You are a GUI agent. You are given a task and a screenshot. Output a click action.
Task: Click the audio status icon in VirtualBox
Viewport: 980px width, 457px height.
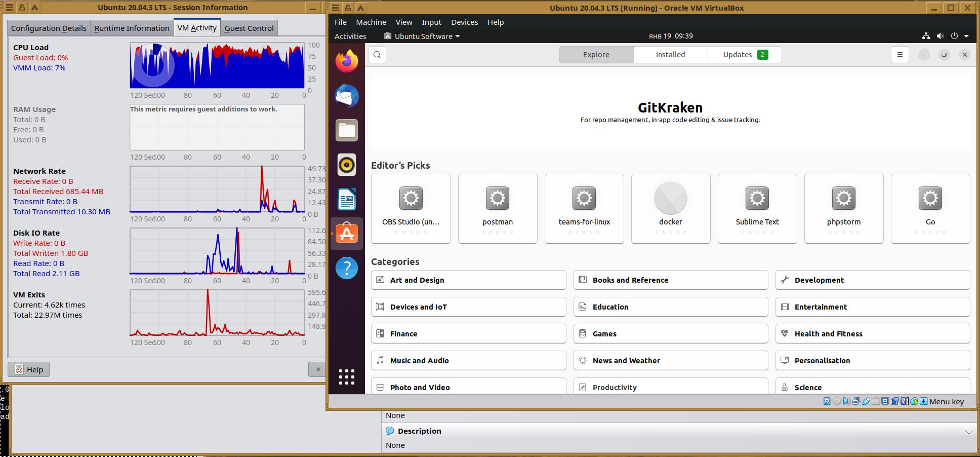coord(846,401)
